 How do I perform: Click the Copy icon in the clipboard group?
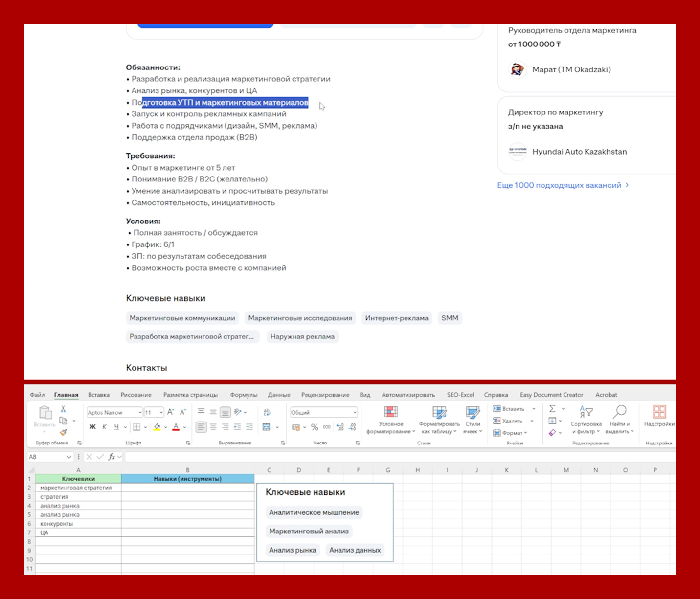tap(63, 421)
